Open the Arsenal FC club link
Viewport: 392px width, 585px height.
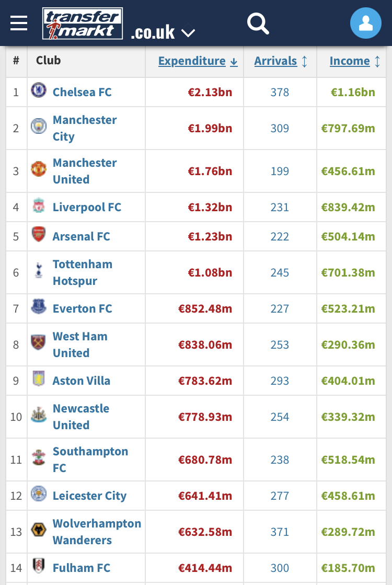[x=82, y=236]
